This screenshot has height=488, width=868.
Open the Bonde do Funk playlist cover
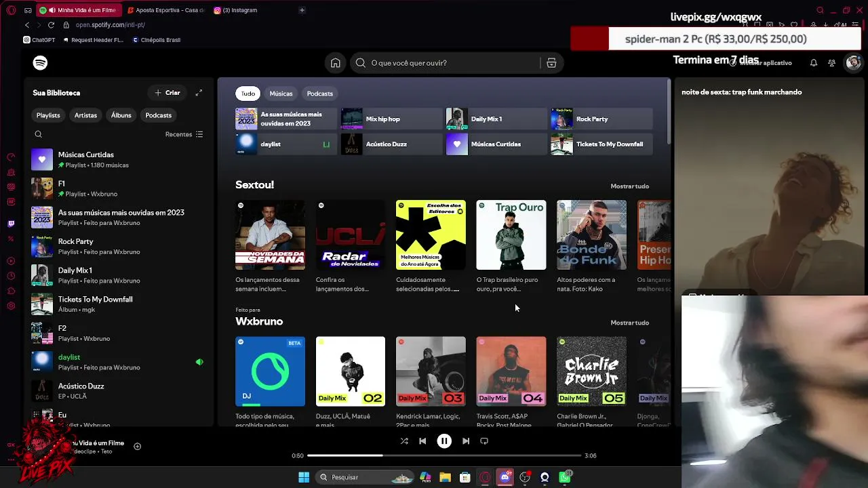tap(591, 235)
